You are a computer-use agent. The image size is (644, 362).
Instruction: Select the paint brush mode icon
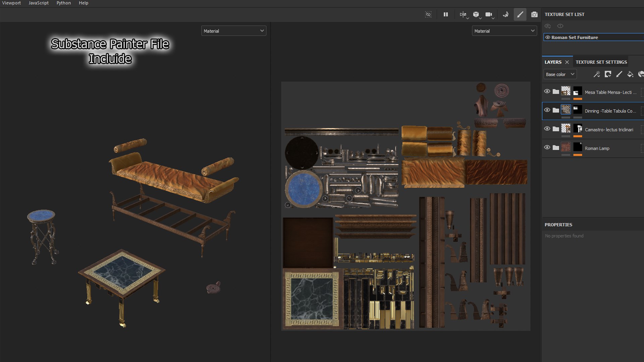pyautogui.click(x=520, y=14)
